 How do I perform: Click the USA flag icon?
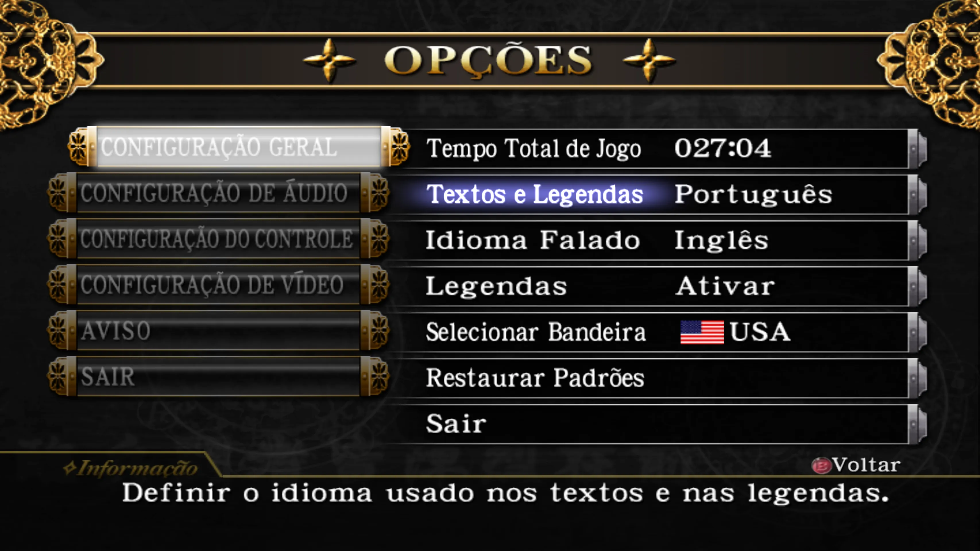(702, 332)
